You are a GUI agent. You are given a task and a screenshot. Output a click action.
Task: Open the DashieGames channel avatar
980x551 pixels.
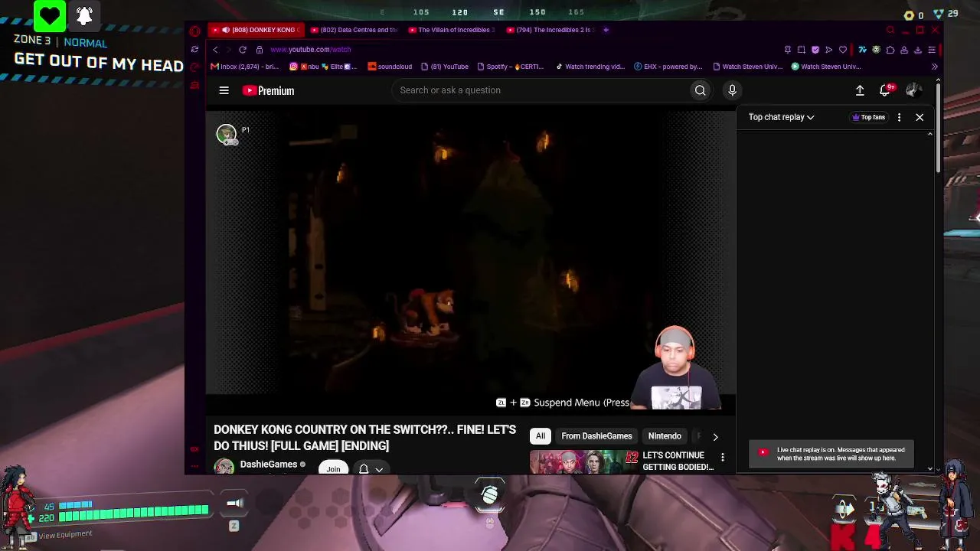coord(224,466)
